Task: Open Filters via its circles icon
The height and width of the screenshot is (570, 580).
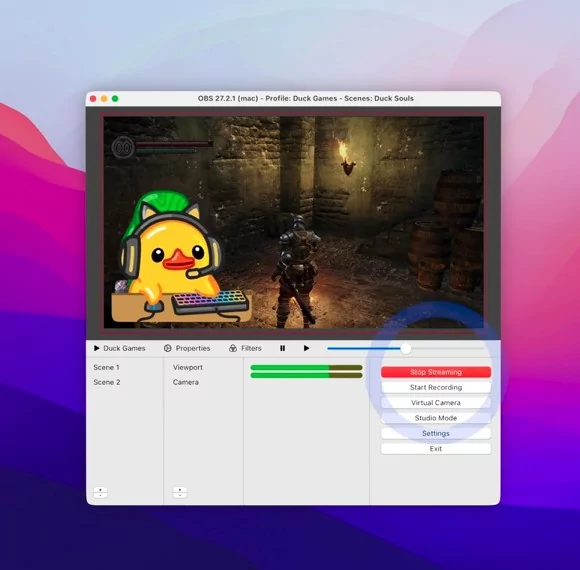Action: coord(233,348)
